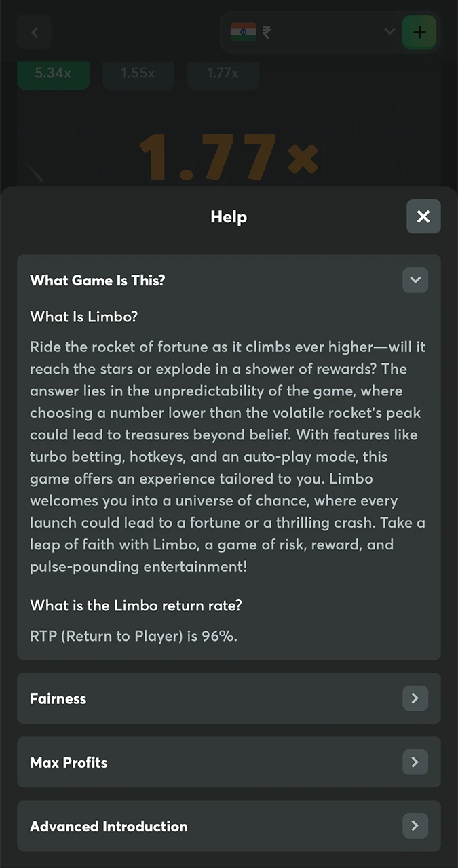Click the rupee currency symbol

click(x=266, y=32)
